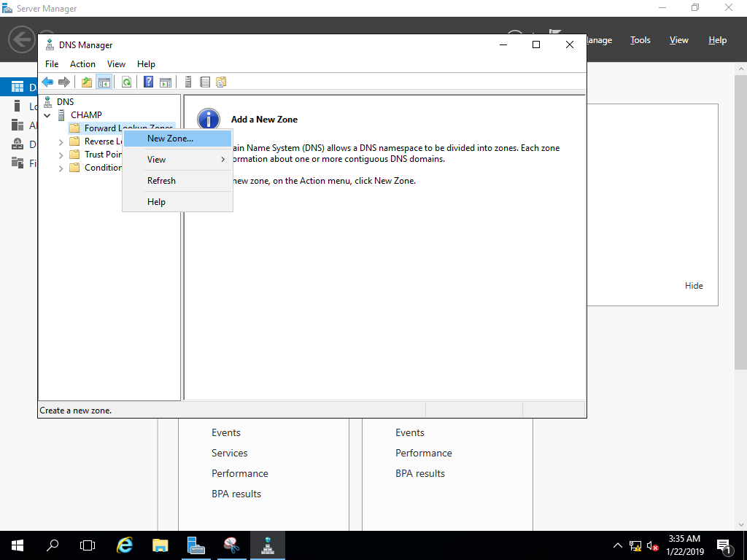
Task: Click the DNS Manager taskbar icon
Action: (x=267, y=545)
